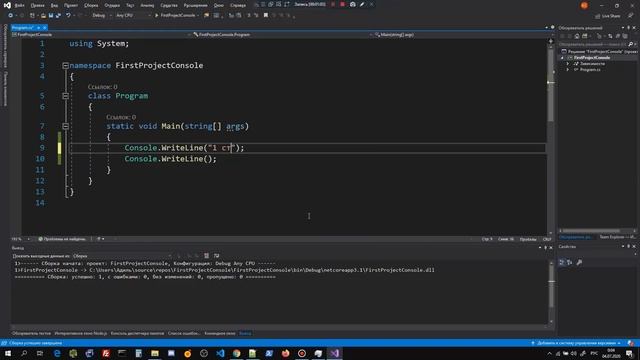Click the Live Share button
640x360 pixels.
(607, 16)
